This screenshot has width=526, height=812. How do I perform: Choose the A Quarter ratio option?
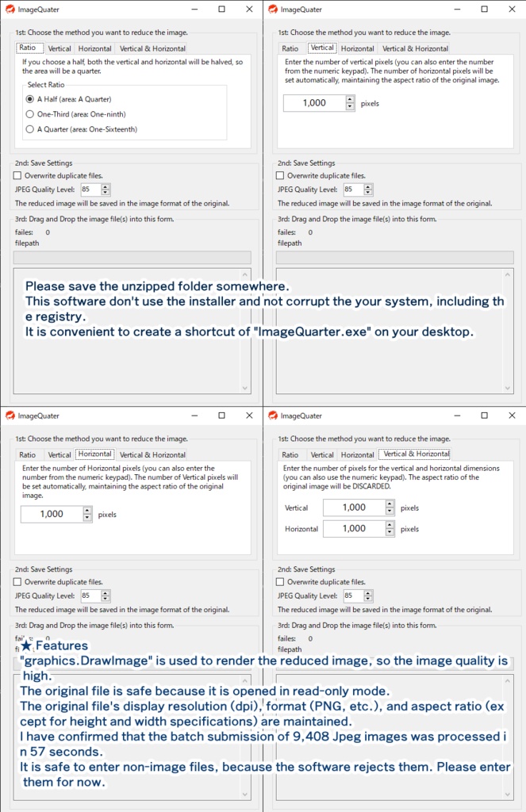tap(30, 129)
